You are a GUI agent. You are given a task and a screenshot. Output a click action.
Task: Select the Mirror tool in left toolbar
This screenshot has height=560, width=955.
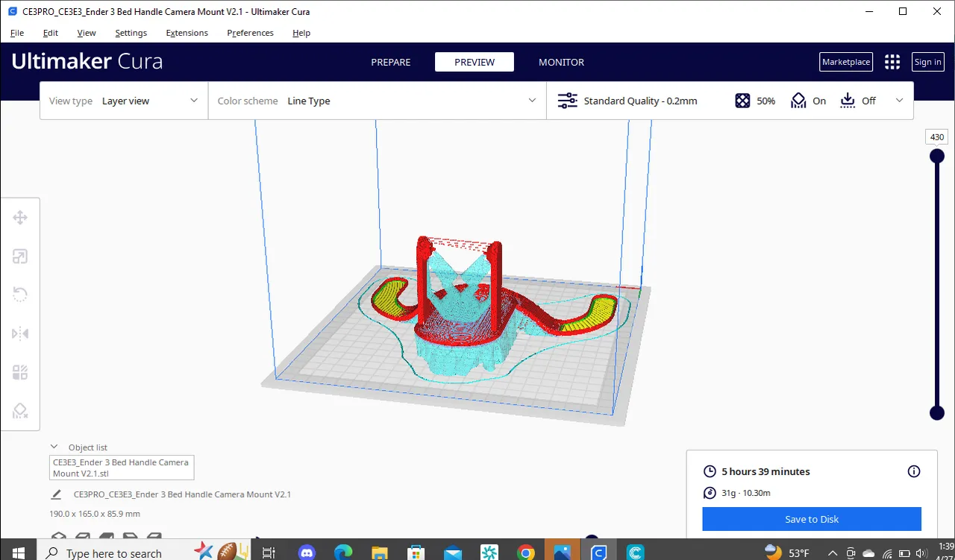click(20, 333)
